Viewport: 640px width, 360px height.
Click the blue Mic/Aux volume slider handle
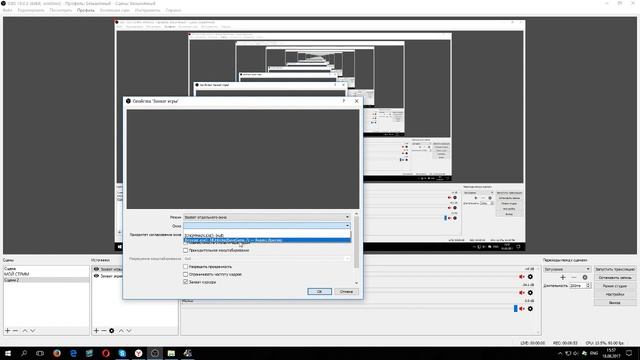coord(516,309)
